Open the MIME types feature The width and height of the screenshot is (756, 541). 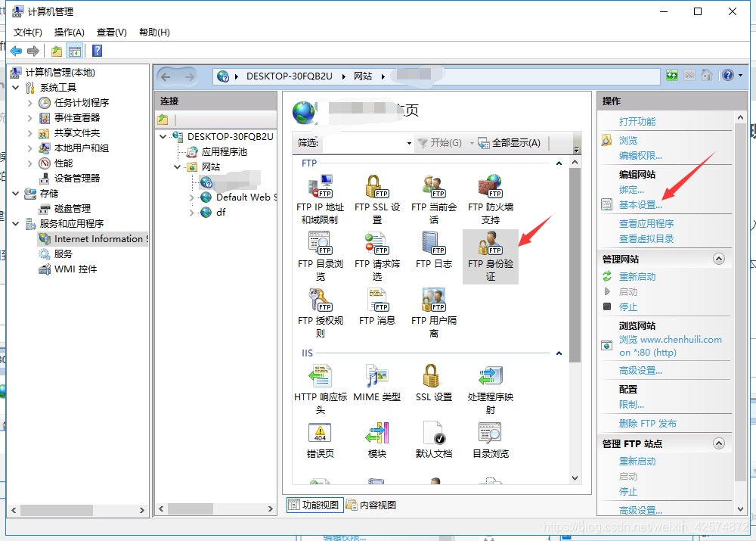[x=377, y=383]
